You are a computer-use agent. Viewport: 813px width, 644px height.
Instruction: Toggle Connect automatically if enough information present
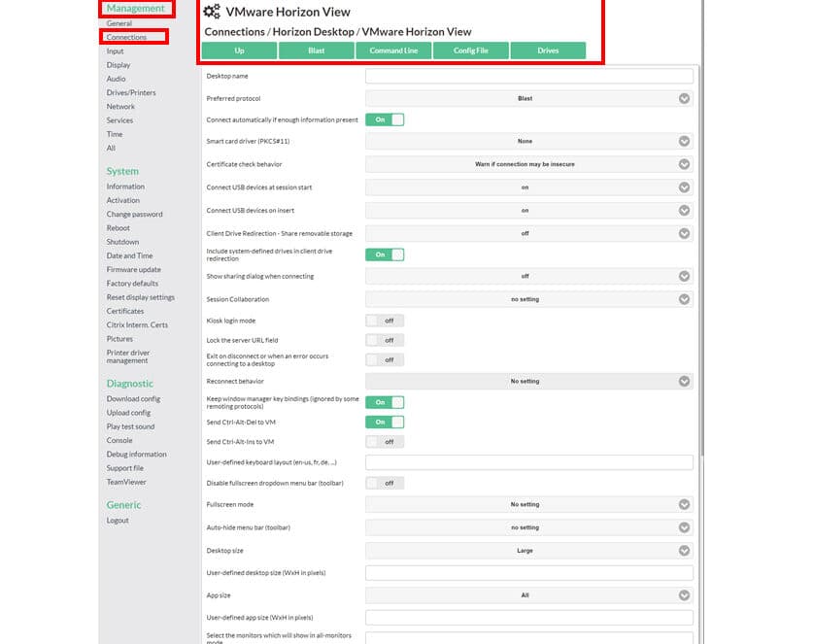click(385, 119)
